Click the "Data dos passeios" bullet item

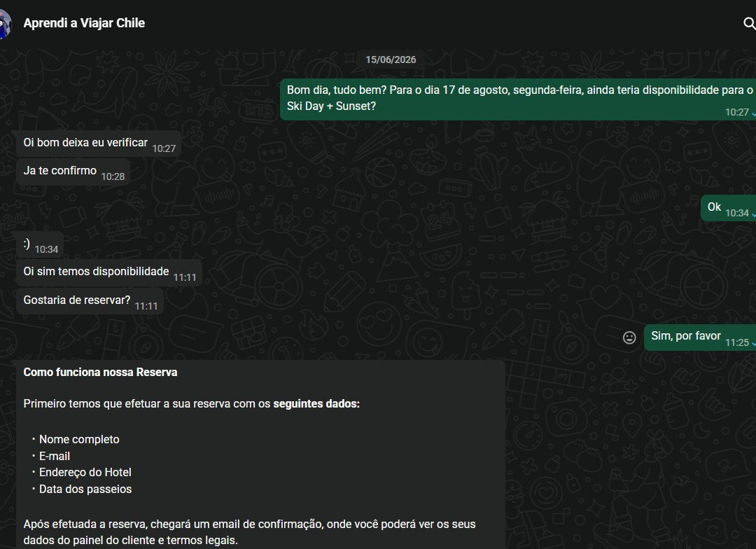(85, 489)
